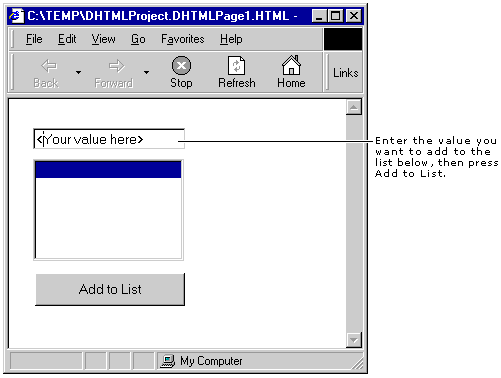
Task: Open the Favorites menu
Action: (183, 39)
